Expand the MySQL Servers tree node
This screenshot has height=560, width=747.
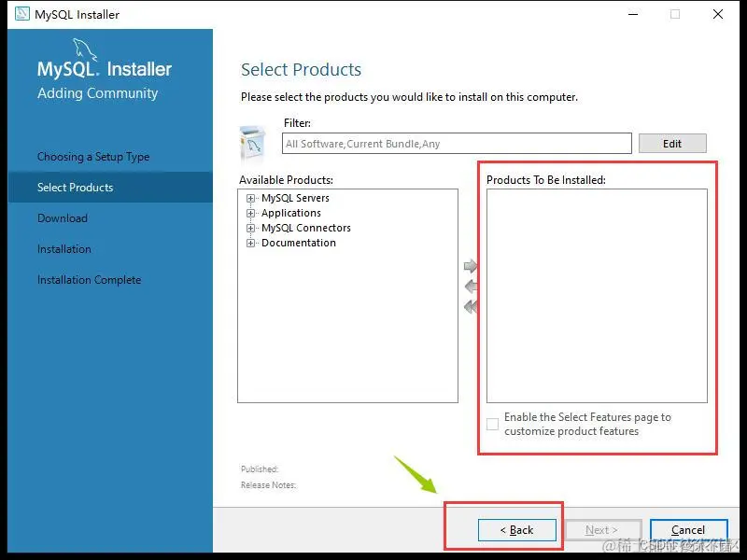pos(250,198)
